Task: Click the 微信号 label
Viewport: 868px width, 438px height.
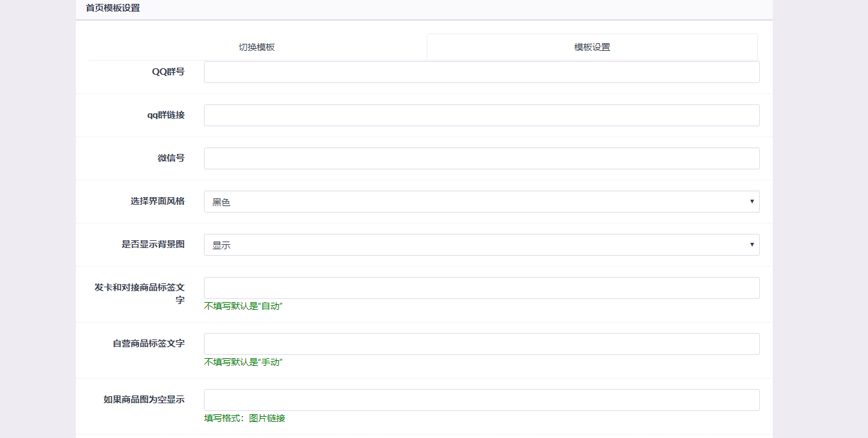Action: coord(171,158)
